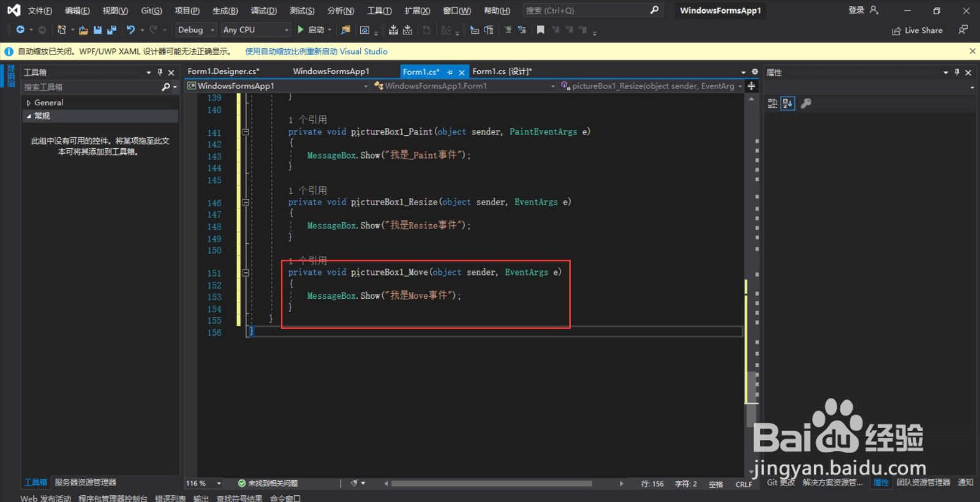Image resolution: width=980 pixels, height=502 pixels.
Task: Collapse the 常规 toolbox group
Action: point(29,116)
